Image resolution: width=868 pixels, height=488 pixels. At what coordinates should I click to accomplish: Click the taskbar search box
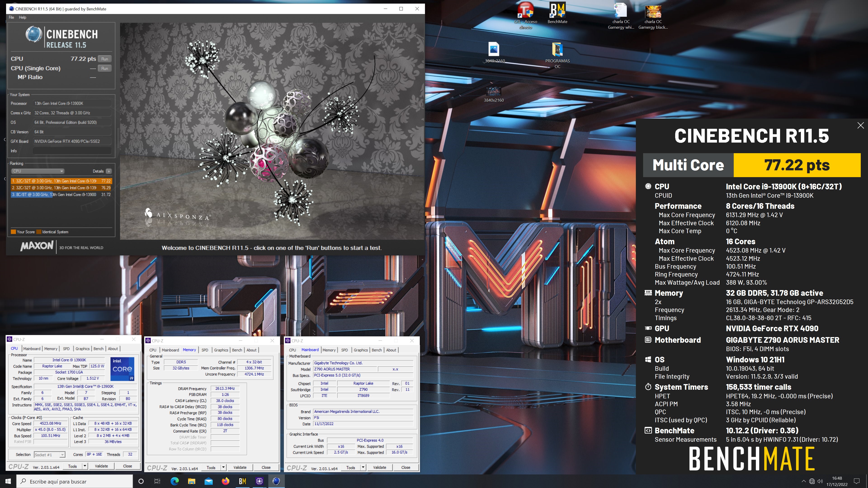74,481
